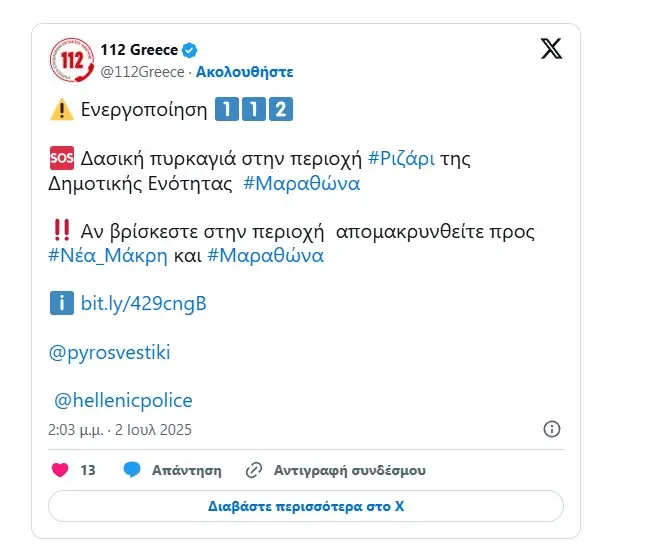The height and width of the screenshot is (555, 664).
Task: Click the yellow warning triangle emoji
Action: pyautogui.click(x=62, y=109)
